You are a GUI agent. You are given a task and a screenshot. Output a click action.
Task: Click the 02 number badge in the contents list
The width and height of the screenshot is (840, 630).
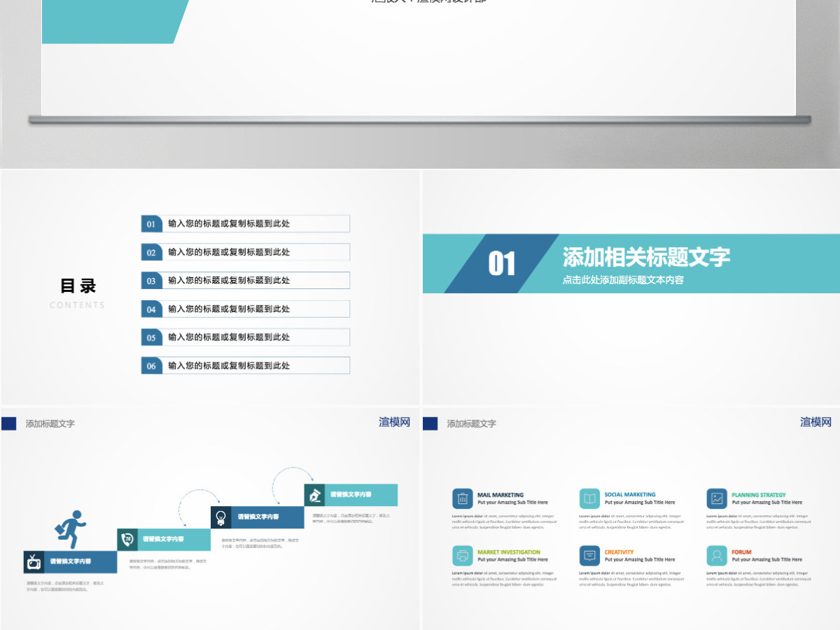[x=151, y=252]
